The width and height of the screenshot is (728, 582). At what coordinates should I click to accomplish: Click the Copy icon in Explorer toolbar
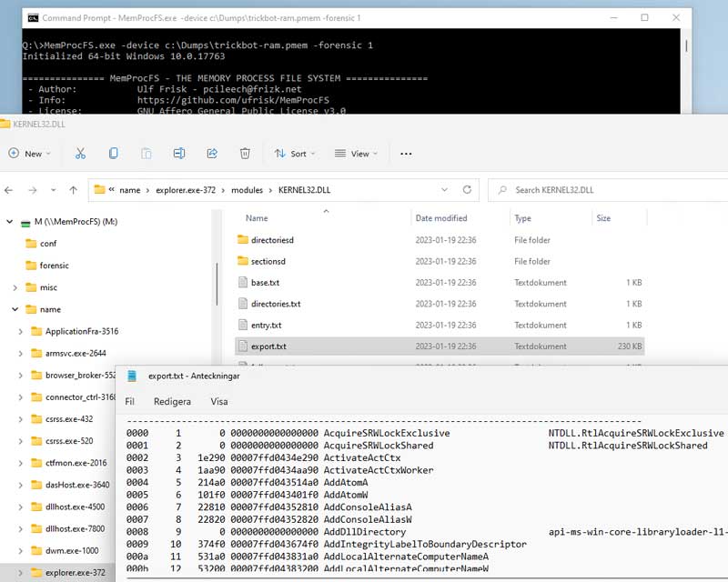[x=113, y=154]
